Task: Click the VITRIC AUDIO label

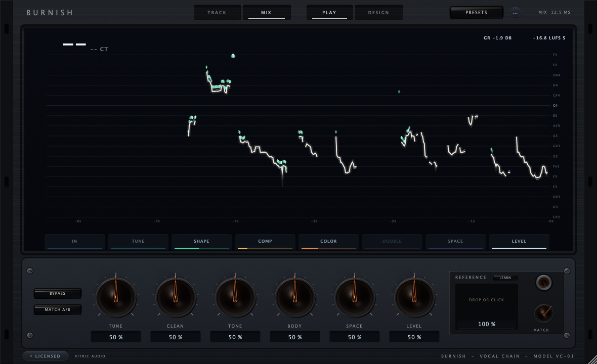Action: pos(90,356)
